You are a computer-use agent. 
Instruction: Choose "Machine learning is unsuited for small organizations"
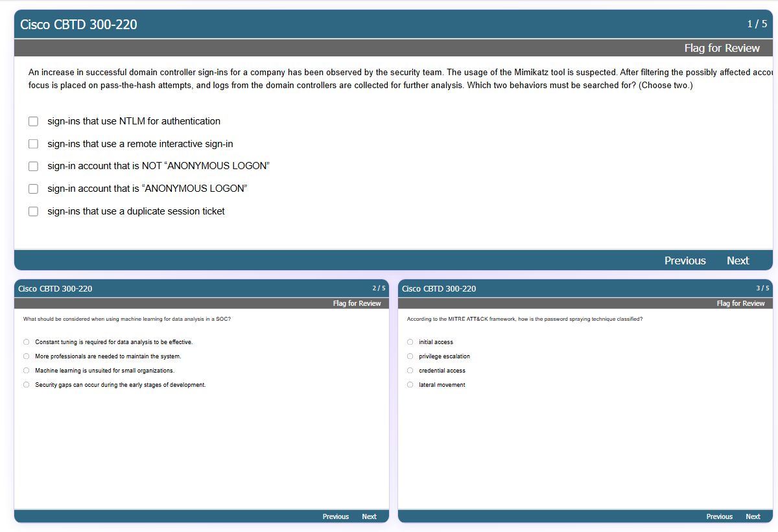27,371
